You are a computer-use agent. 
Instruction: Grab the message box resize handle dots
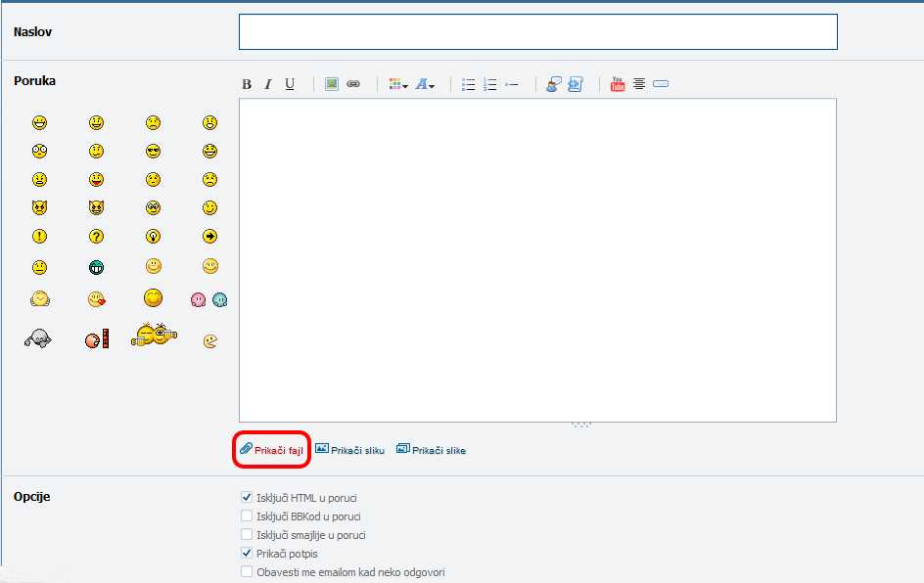tap(581, 425)
